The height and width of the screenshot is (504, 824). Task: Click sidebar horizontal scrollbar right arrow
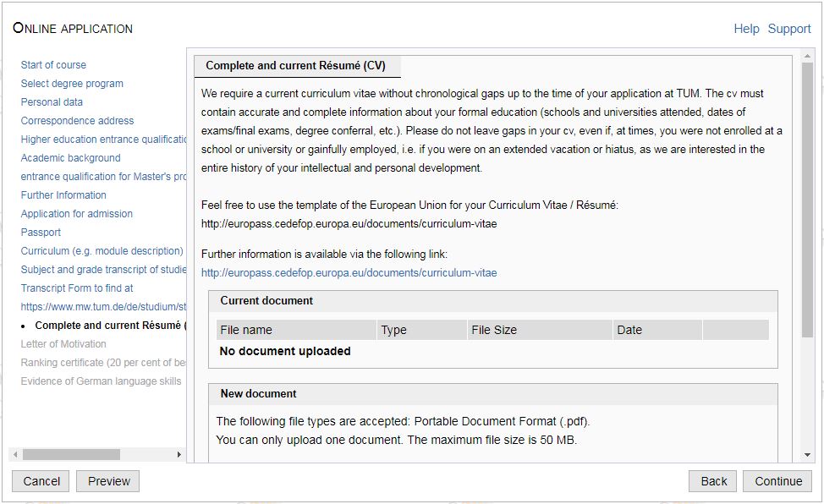coord(179,455)
